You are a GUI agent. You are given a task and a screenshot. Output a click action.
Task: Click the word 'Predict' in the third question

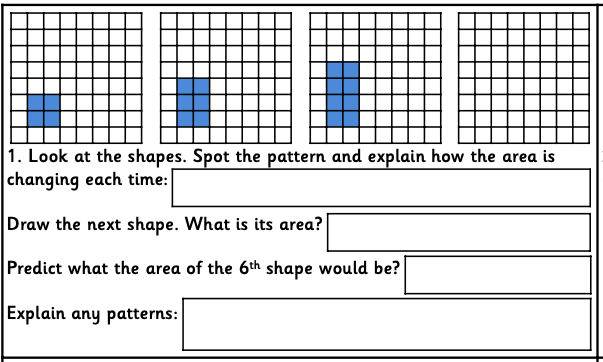pos(35,268)
